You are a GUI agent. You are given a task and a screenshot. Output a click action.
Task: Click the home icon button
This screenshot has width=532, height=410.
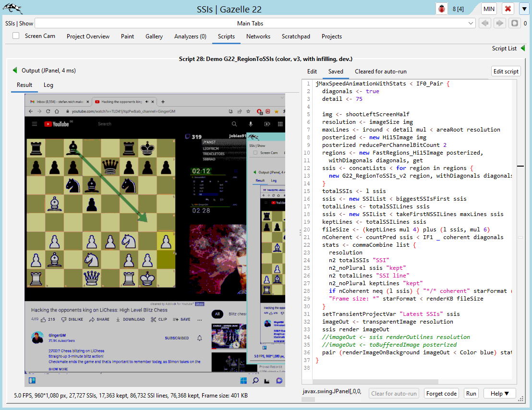pos(514,23)
